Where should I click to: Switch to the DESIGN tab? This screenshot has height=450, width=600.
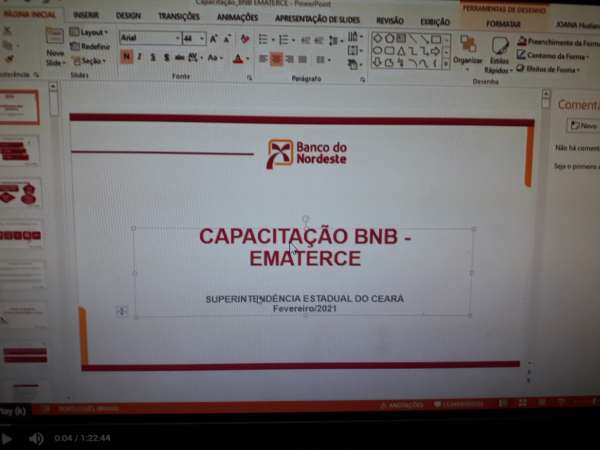pyautogui.click(x=128, y=16)
